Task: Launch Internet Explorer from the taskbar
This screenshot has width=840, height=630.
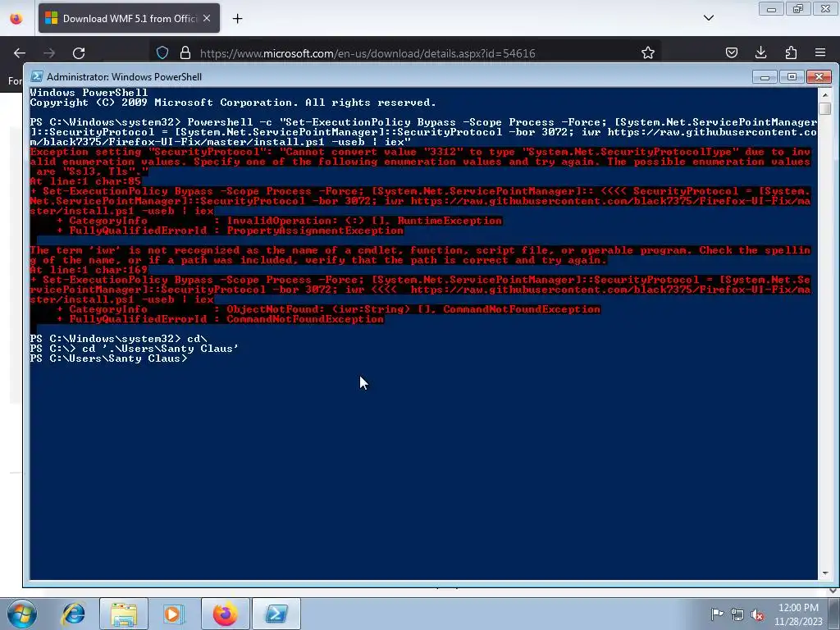Action: pos(73,614)
